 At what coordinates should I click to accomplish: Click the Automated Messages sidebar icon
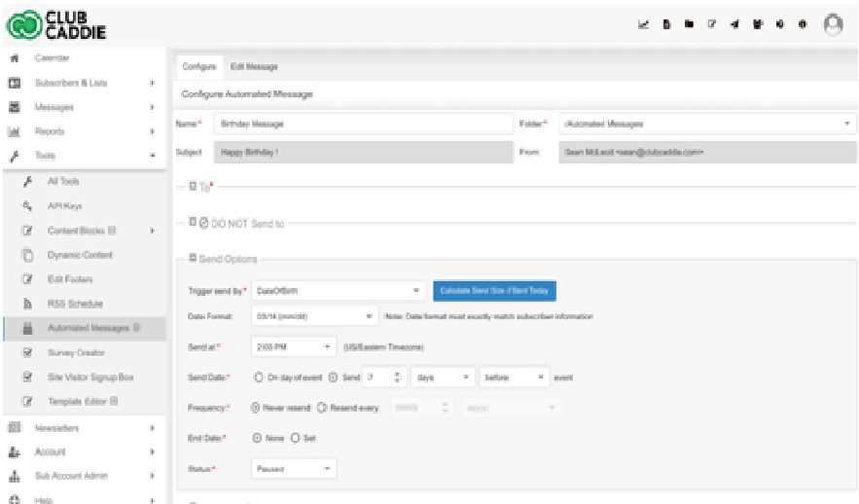coord(28,329)
